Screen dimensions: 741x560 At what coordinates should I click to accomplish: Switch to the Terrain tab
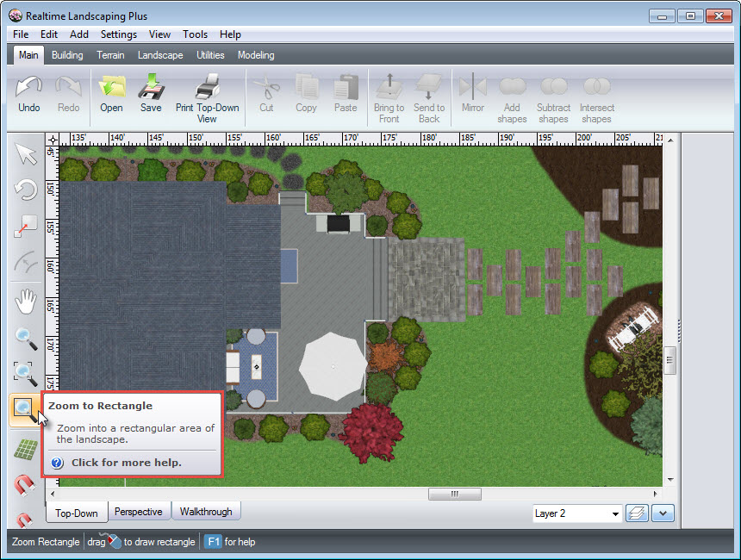110,55
